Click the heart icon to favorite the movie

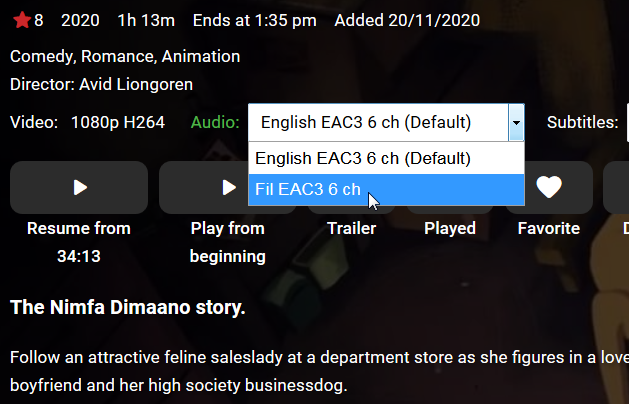coord(549,187)
